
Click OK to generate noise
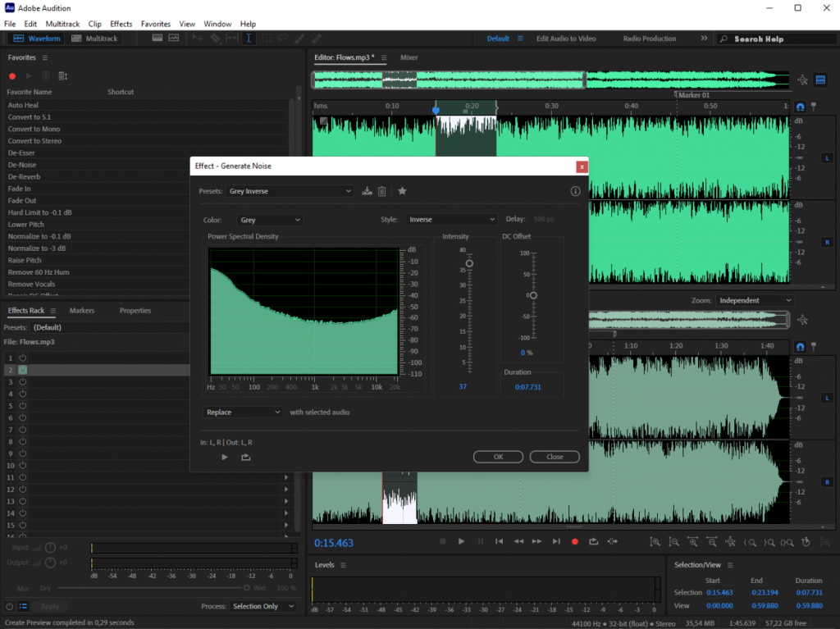click(497, 457)
